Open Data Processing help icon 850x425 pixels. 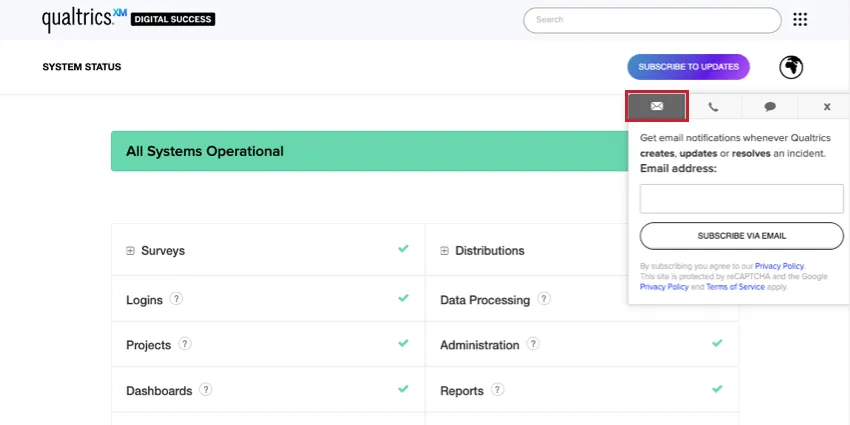click(x=543, y=298)
